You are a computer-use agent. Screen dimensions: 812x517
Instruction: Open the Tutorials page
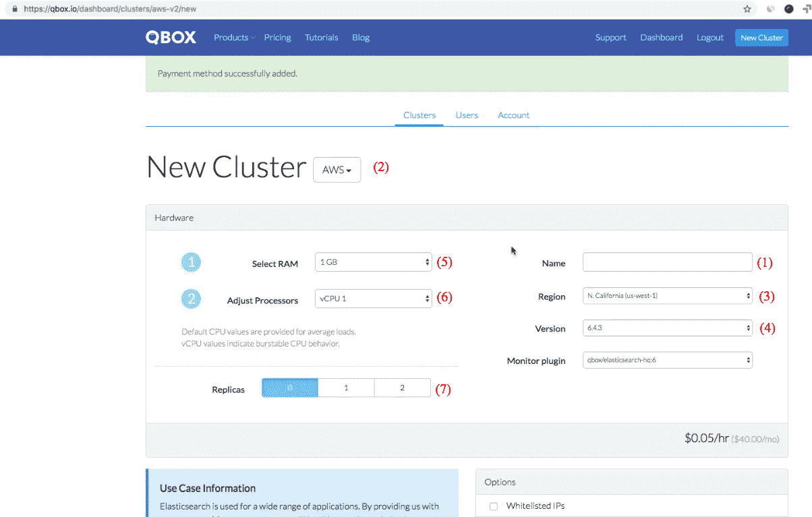point(321,38)
